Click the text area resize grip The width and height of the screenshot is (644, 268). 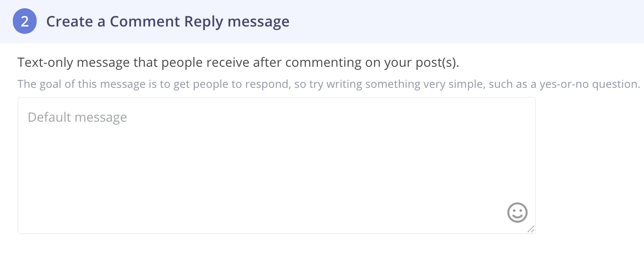(x=531, y=229)
